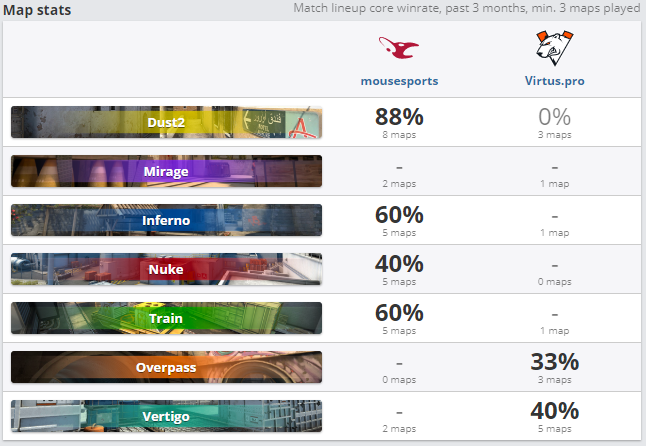Select the Overpass map banner
This screenshot has width=646, height=446.
[x=166, y=367]
